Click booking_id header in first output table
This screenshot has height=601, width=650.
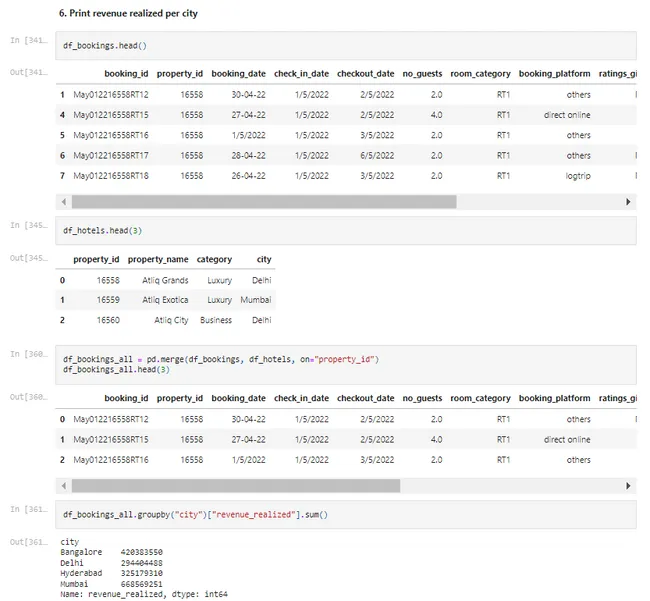pos(126,74)
